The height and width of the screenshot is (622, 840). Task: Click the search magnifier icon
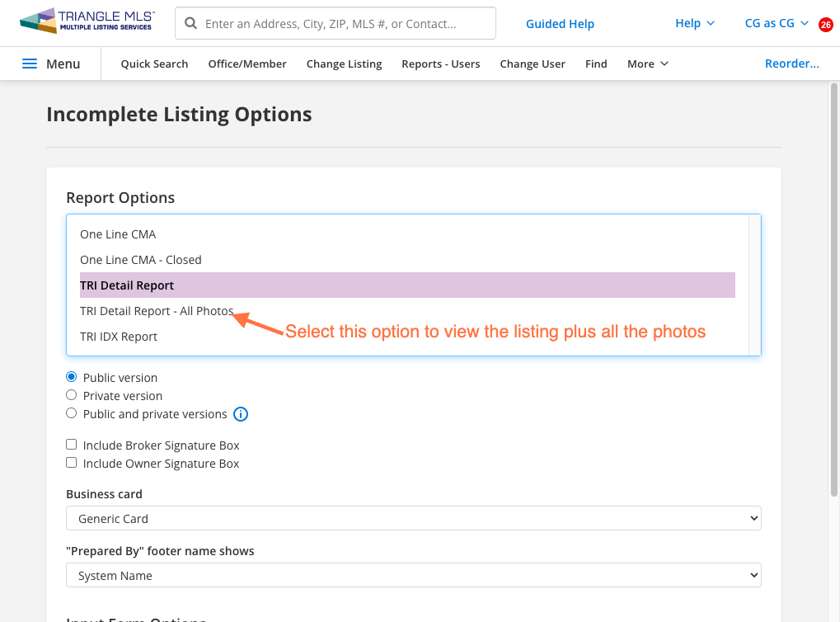click(190, 23)
